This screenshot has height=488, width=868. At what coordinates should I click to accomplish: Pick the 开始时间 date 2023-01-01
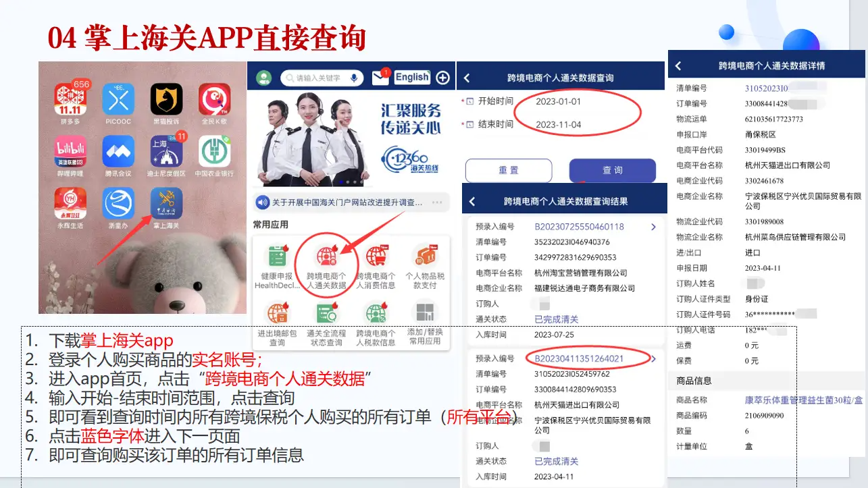pos(558,101)
